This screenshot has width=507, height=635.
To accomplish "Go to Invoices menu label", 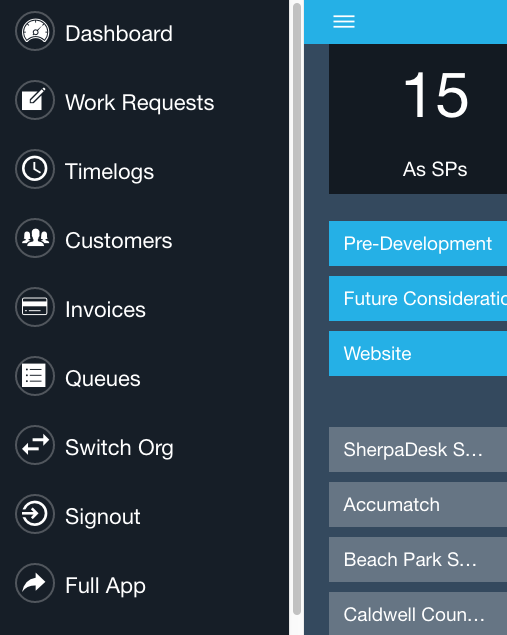I will tap(105, 309).
